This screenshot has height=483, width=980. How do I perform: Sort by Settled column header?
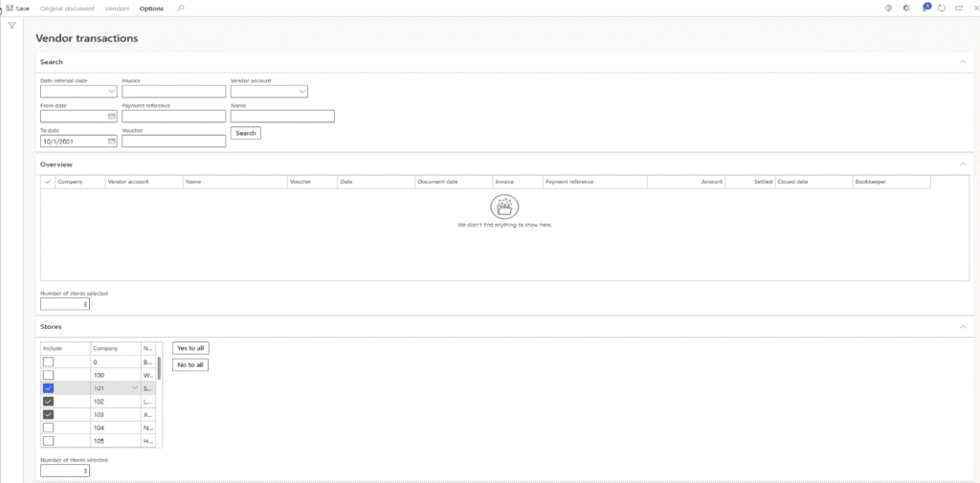tap(765, 182)
